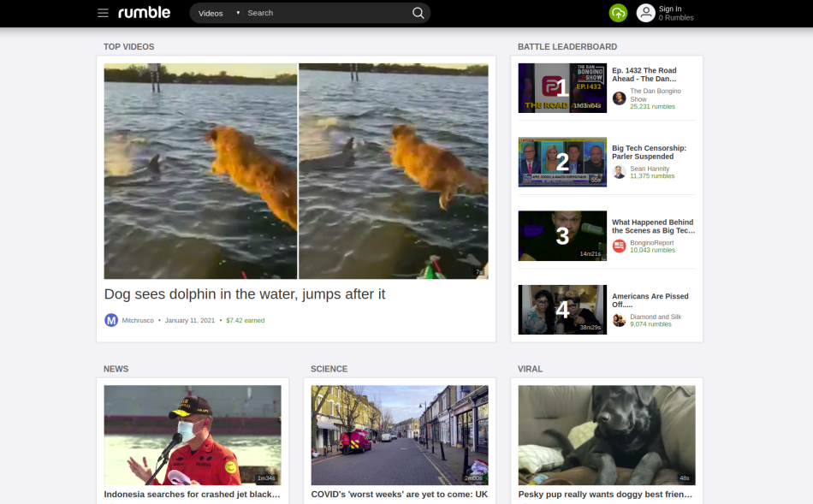Open the hamburger navigation menu

(103, 13)
